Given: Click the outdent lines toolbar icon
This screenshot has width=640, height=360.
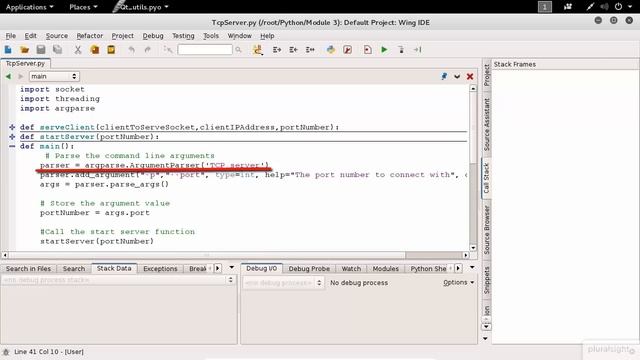Looking at the screenshot, I should (293, 50).
